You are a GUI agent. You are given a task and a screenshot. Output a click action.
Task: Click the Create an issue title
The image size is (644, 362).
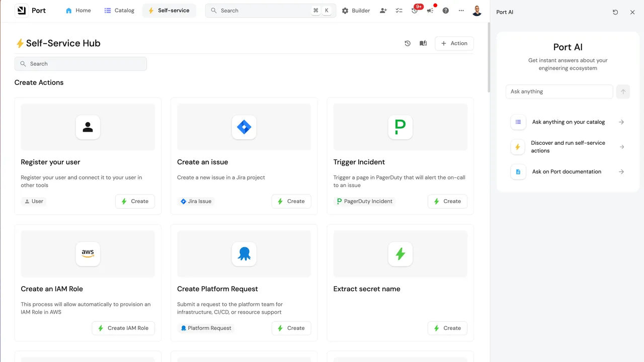pyautogui.click(x=203, y=162)
